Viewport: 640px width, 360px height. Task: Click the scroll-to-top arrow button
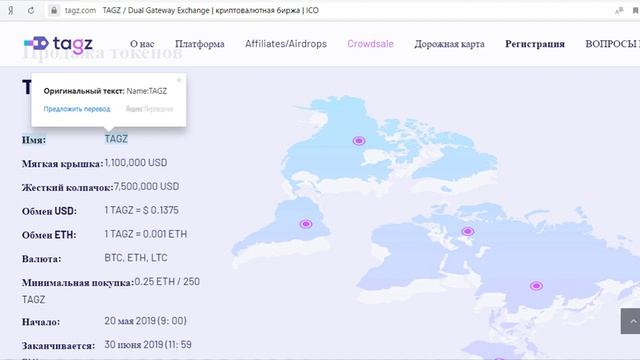(630, 321)
